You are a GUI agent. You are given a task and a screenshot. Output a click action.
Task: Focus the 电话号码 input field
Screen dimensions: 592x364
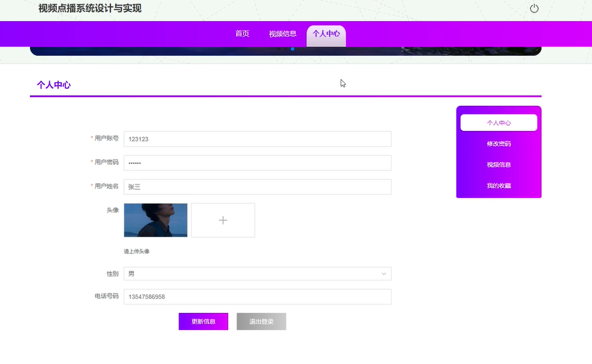pyautogui.click(x=257, y=297)
